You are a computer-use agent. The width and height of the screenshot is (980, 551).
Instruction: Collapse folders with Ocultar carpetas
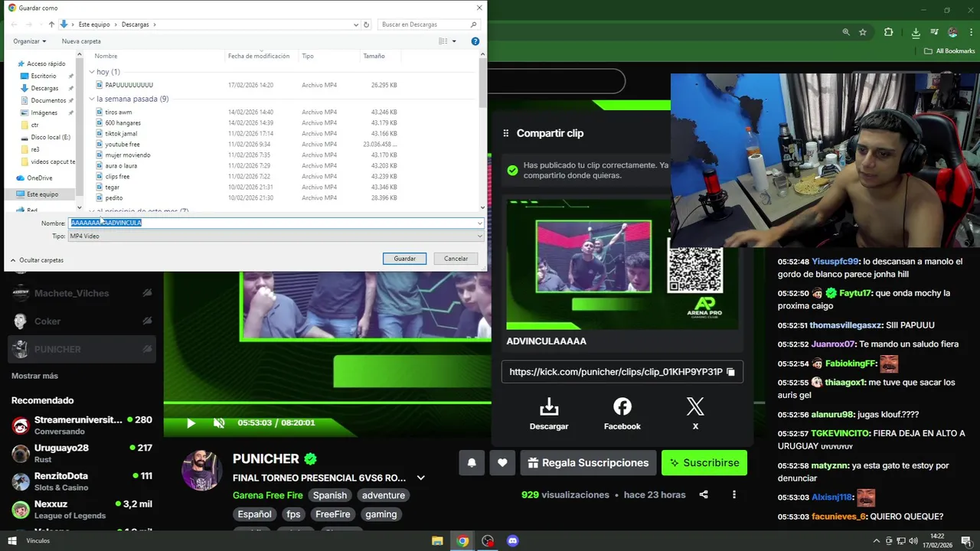click(x=37, y=260)
